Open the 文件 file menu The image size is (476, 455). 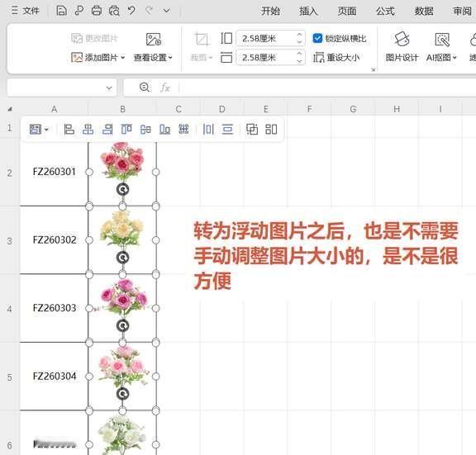click(x=26, y=11)
